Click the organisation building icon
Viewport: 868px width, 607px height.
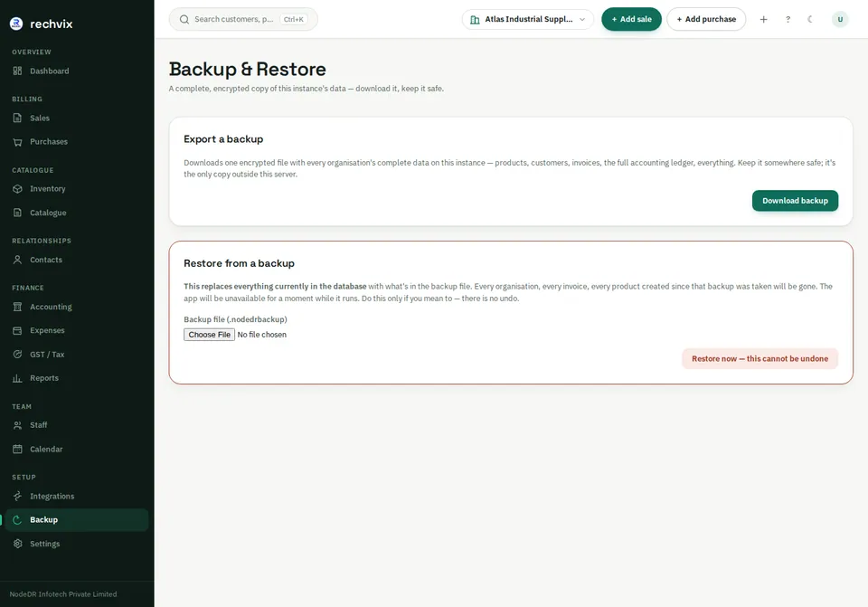(475, 19)
